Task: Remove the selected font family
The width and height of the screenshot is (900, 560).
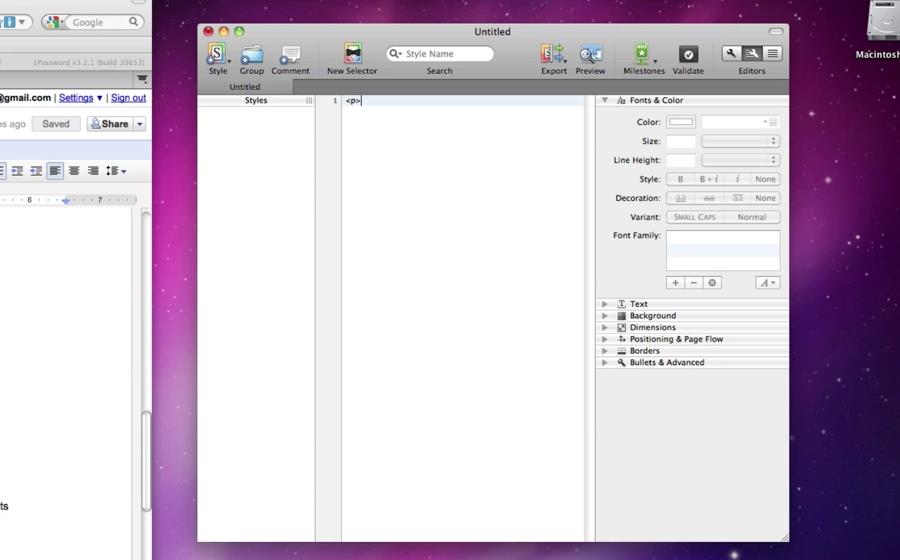Action: [693, 283]
